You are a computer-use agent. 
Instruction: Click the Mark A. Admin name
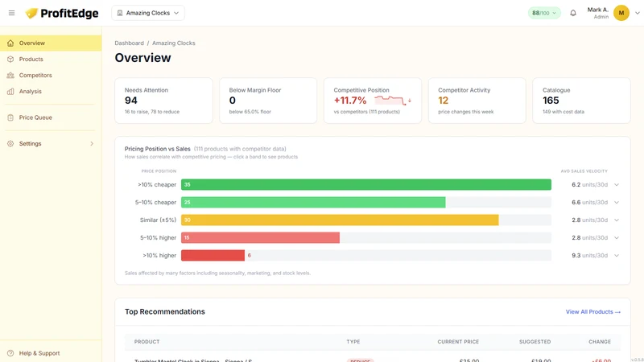pos(597,13)
